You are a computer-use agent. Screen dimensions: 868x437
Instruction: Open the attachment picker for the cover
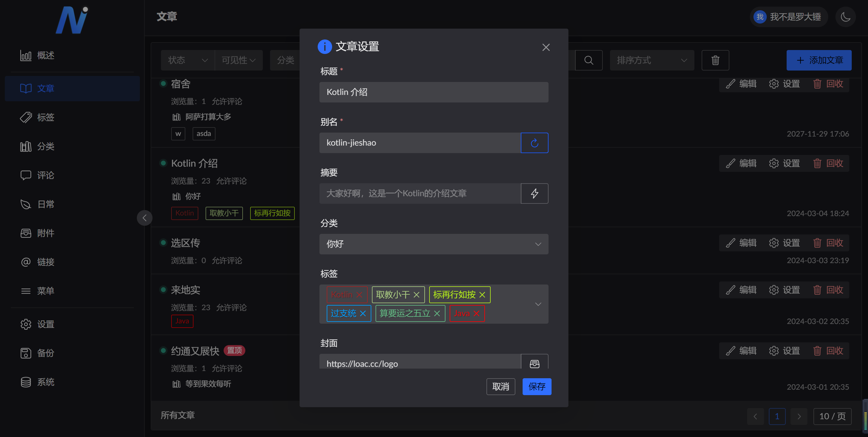click(534, 363)
